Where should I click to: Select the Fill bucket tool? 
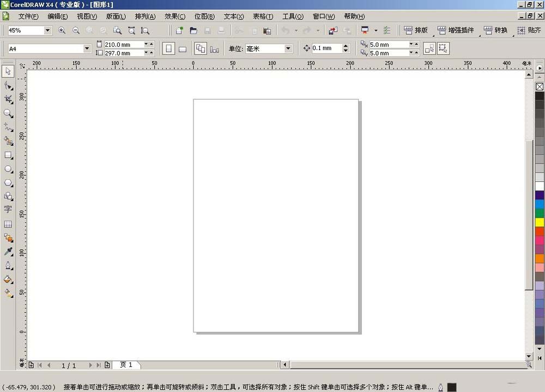click(x=8, y=279)
